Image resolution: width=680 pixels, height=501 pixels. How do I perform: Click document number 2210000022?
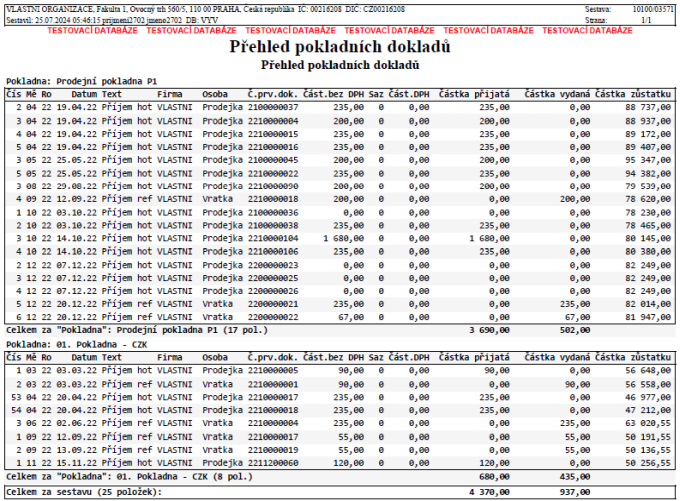coord(273,174)
